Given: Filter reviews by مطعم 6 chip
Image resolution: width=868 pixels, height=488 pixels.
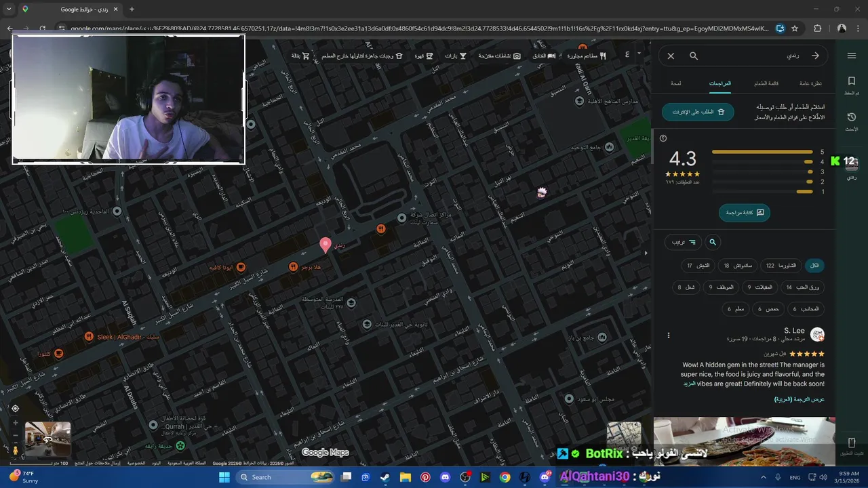Looking at the screenshot, I should point(736,309).
